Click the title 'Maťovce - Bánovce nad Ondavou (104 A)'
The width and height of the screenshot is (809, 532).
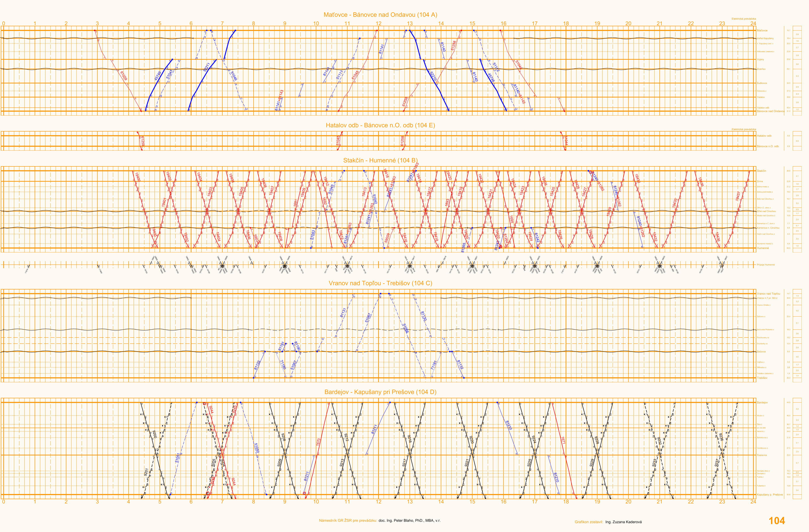pos(380,15)
